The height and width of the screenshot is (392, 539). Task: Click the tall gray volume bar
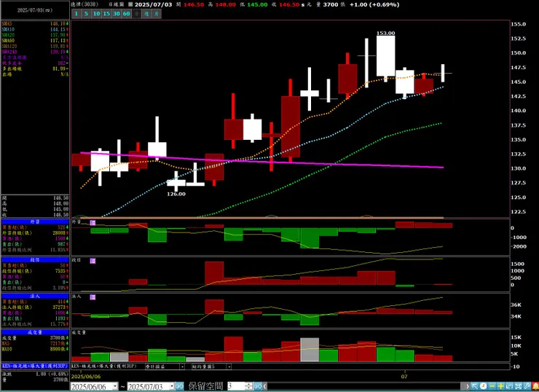pos(310,349)
